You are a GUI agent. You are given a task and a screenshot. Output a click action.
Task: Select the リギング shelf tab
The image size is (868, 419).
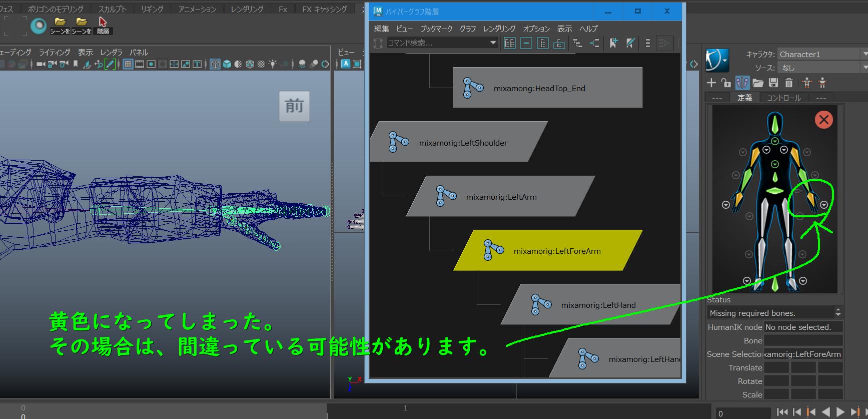click(x=152, y=9)
